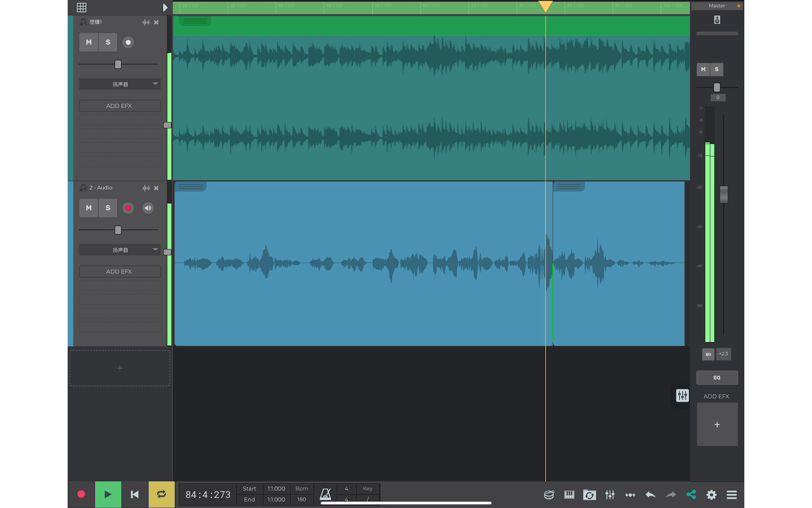Toggle the metronome icon
This screenshot has height=508, width=812.
[x=326, y=494]
